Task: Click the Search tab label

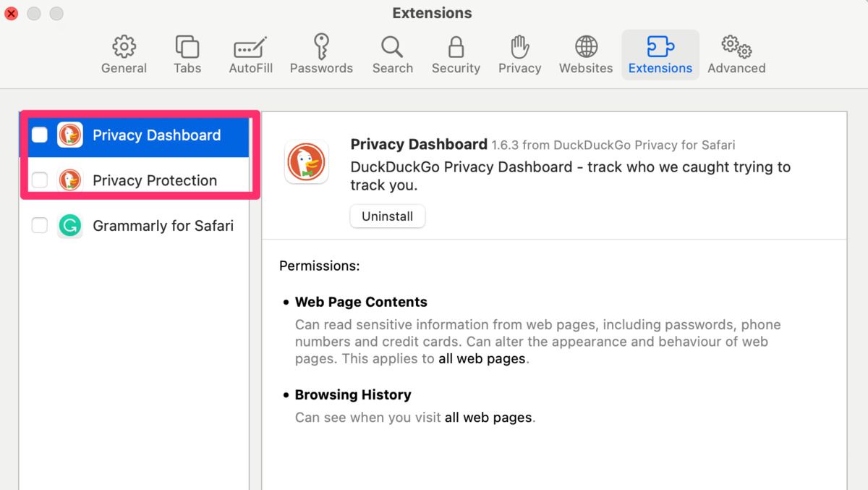Action: 393,68
